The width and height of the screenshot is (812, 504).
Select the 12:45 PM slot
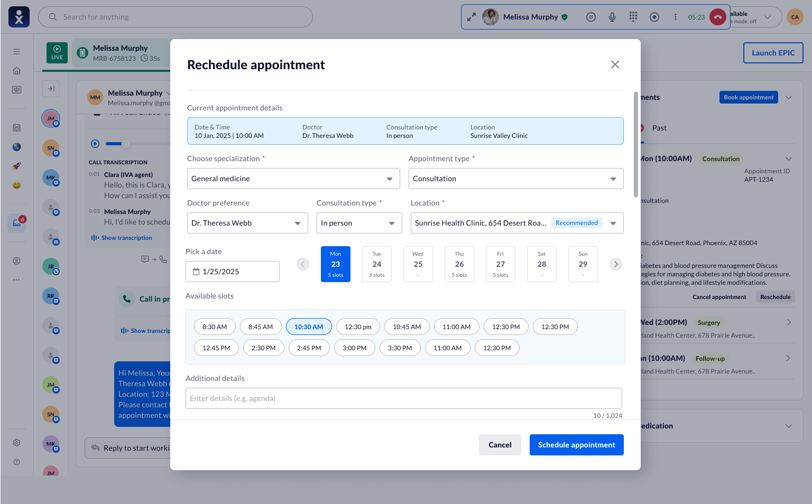point(217,348)
